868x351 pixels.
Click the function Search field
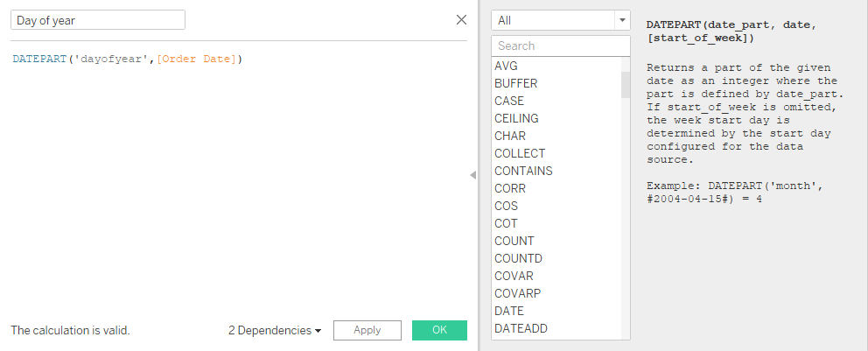click(x=560, y=46)
